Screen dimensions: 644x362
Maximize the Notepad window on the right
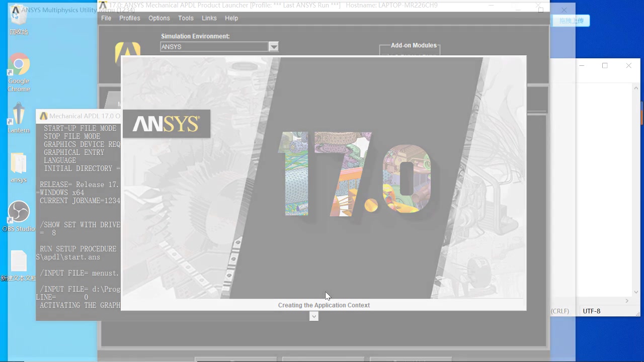[605, 65]
